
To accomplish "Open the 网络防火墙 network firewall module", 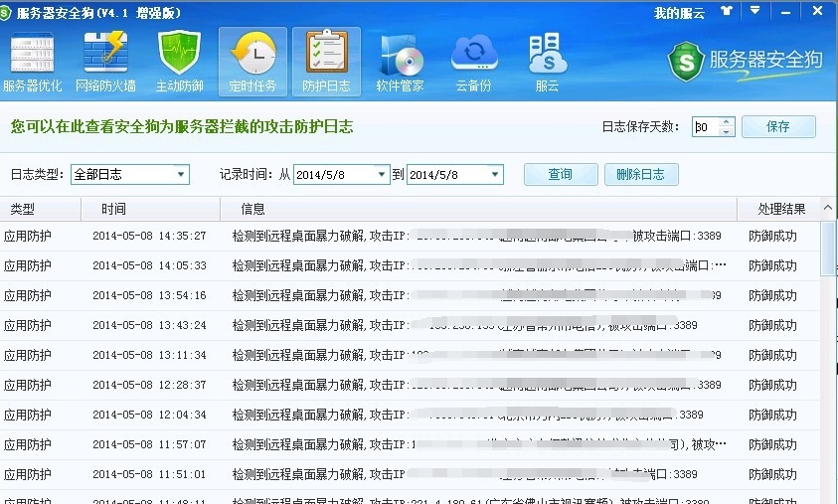I will tap(105, 62).
